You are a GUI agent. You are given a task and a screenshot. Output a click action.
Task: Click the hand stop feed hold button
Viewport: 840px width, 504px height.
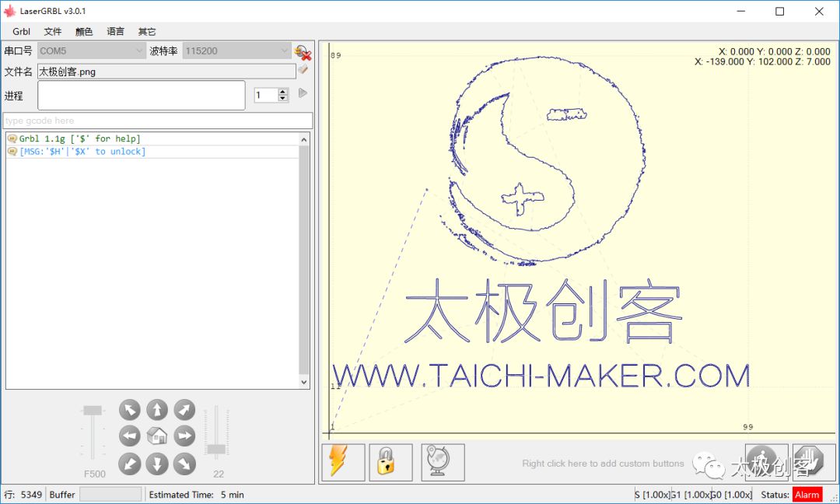click(814, 462)
